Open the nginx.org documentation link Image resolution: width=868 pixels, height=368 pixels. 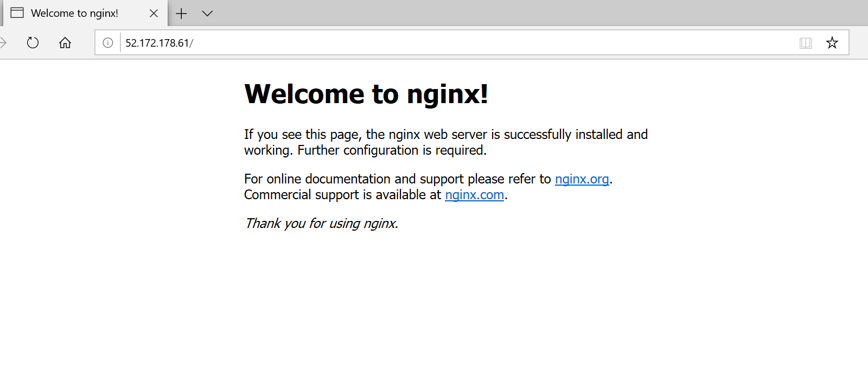tap(582, 179)
